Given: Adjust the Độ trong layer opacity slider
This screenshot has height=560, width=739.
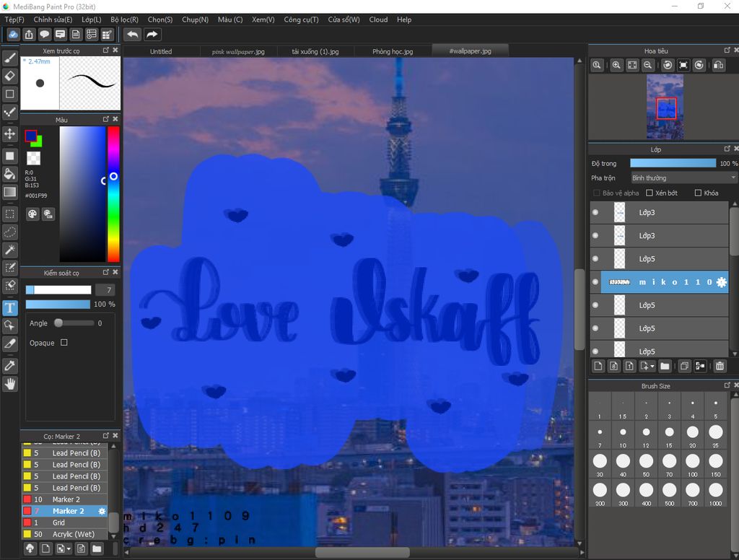Looking at the screenshot, I should pyautogui.click(x=673, y=163).
